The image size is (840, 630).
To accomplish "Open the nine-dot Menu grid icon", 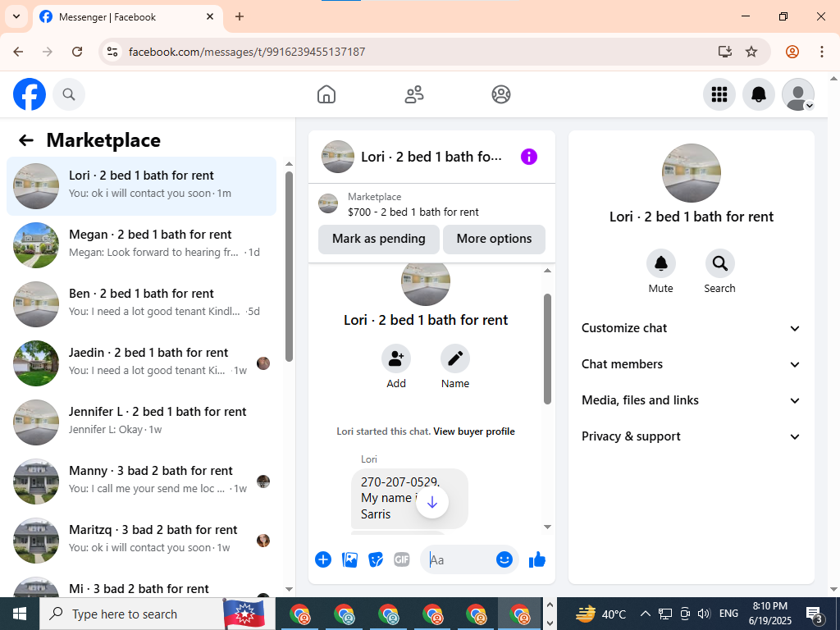I will click(719, 94).
